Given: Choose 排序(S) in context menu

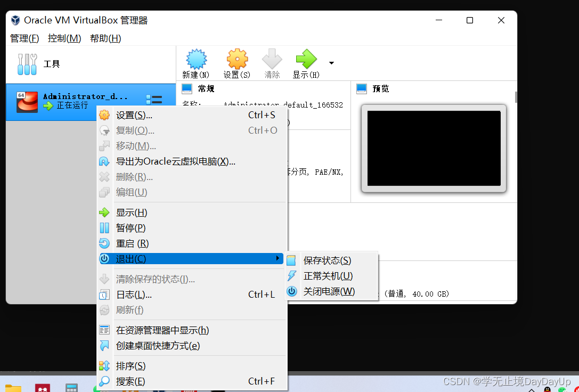Looking at the screenshot, I should [x=192, y=366].
